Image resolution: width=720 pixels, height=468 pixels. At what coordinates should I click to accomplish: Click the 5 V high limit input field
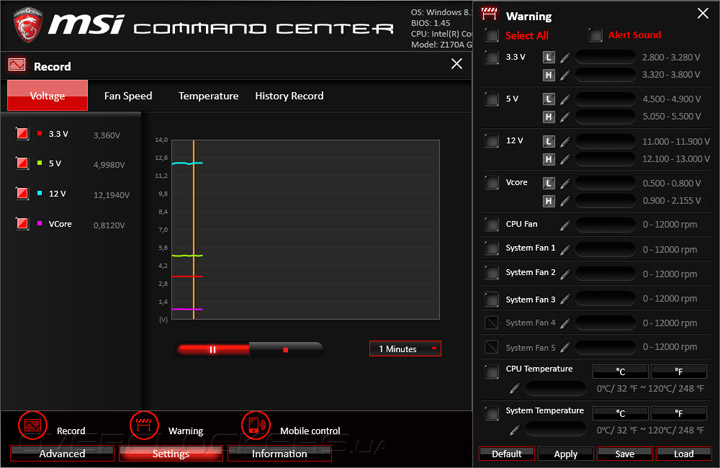[606, 117]
